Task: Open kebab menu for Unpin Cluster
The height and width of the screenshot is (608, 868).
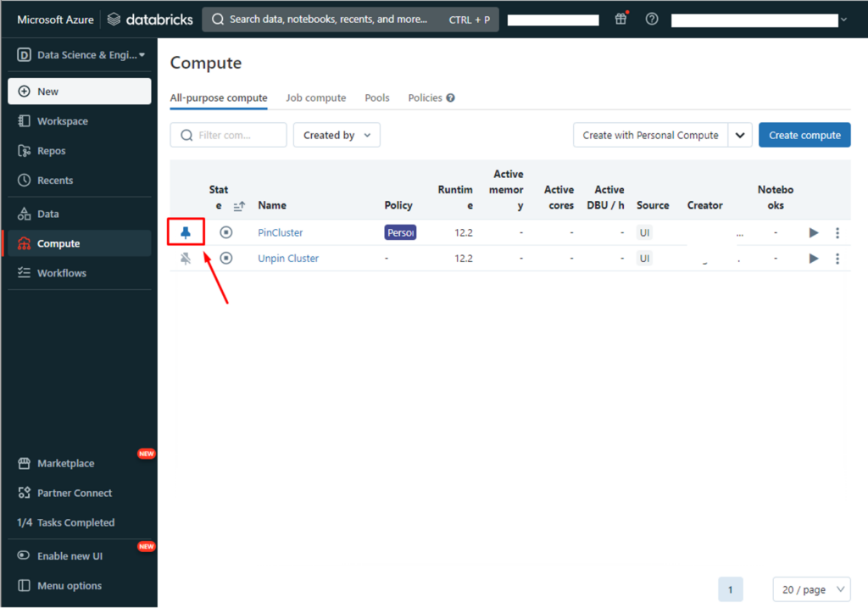Action: click(837, 258)
